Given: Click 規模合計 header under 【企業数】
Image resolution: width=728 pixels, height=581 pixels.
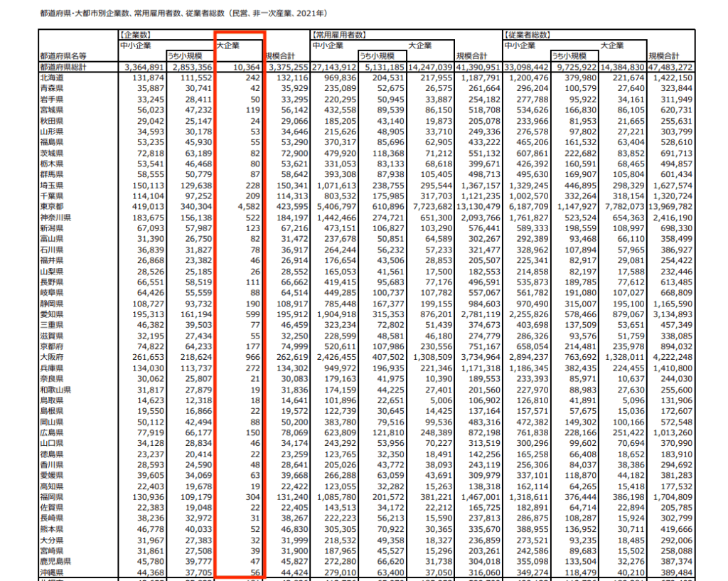Looking at the screenshot, I should 280,56.
